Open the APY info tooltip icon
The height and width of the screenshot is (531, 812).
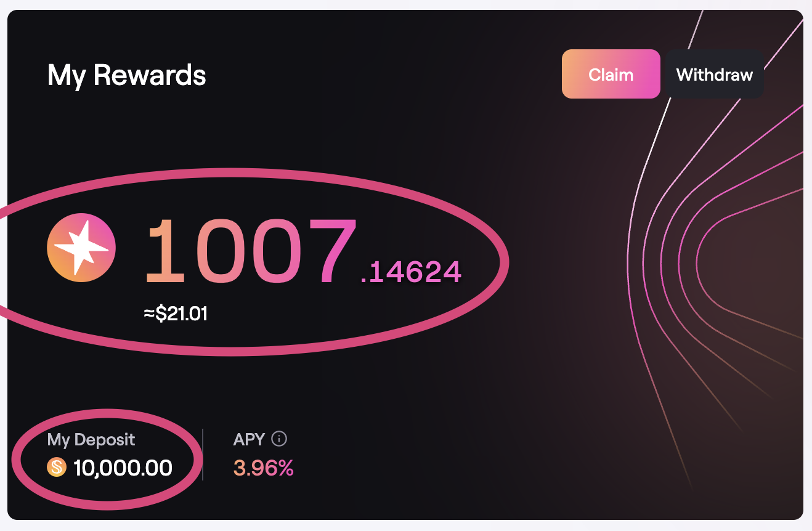[280, 439]
